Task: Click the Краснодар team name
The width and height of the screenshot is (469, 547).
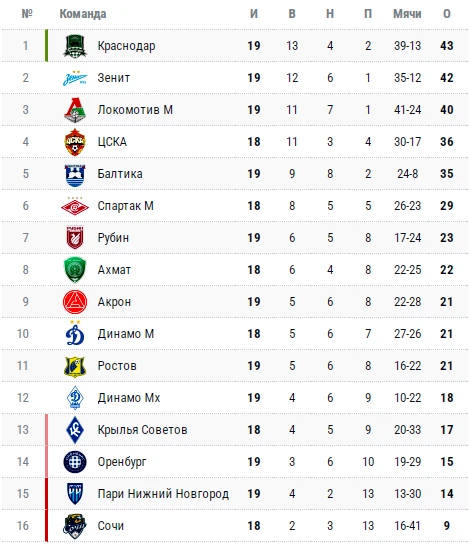Action: 126,46
